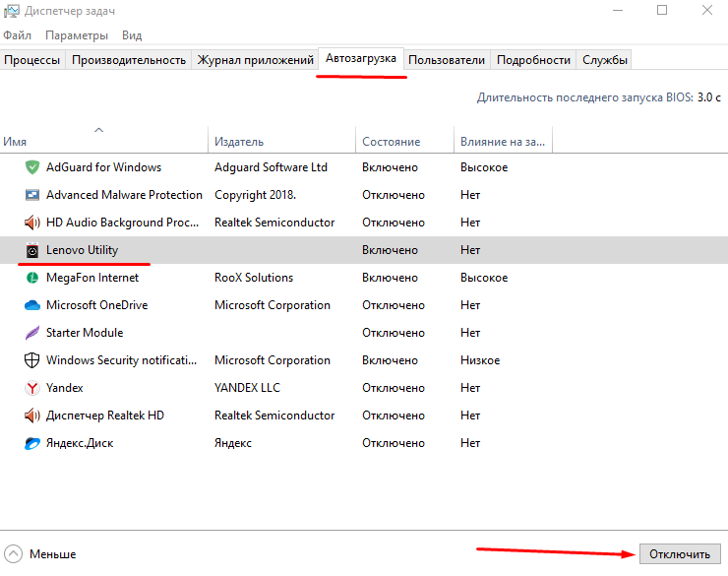Click the HD Audio Background Process speaker icon
This screenshot has width=728, height=576.
pyautogui.click(x=32, y=223)
